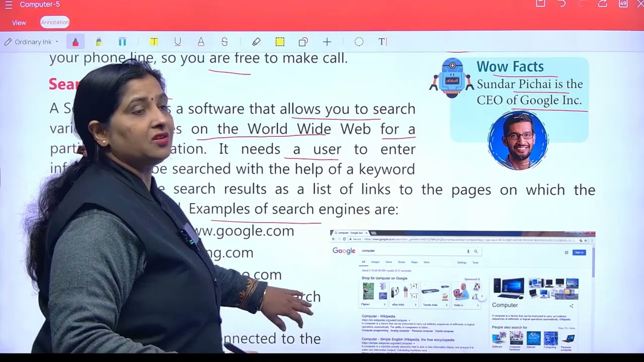Select the red pen tool
The width and height of the screenshot is (644, 362).
(x=75, y=42)
